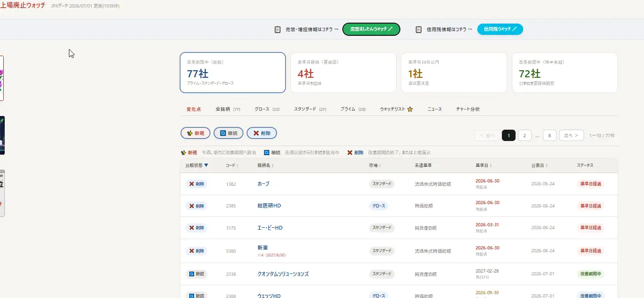Sort by 比較状態 dropdown arrow
Viewport: 644px width, 298px height.
point(206,166)
